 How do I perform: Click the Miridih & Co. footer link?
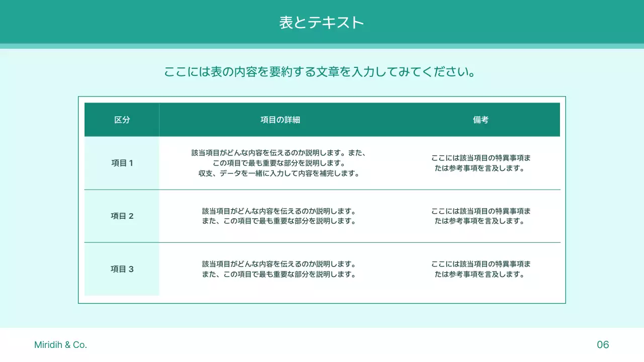point(60,344)
